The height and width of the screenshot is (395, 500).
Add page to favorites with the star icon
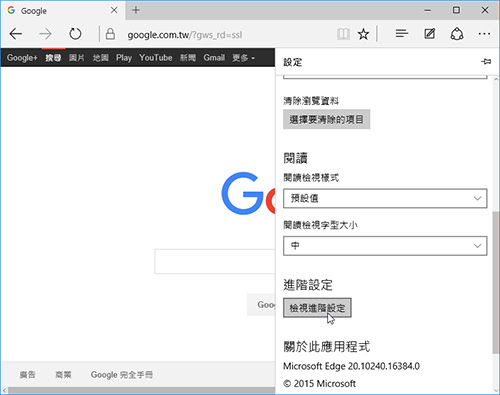click(363, 34)
